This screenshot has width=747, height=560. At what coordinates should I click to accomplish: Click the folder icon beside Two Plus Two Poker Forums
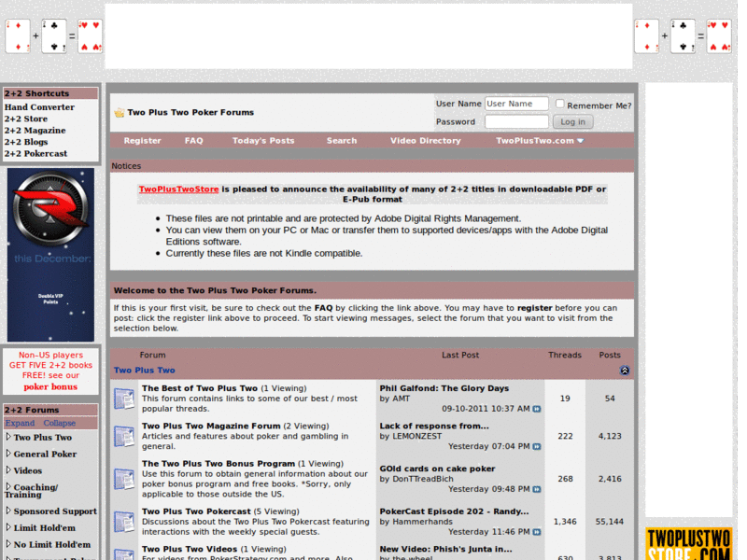(120, 113)
